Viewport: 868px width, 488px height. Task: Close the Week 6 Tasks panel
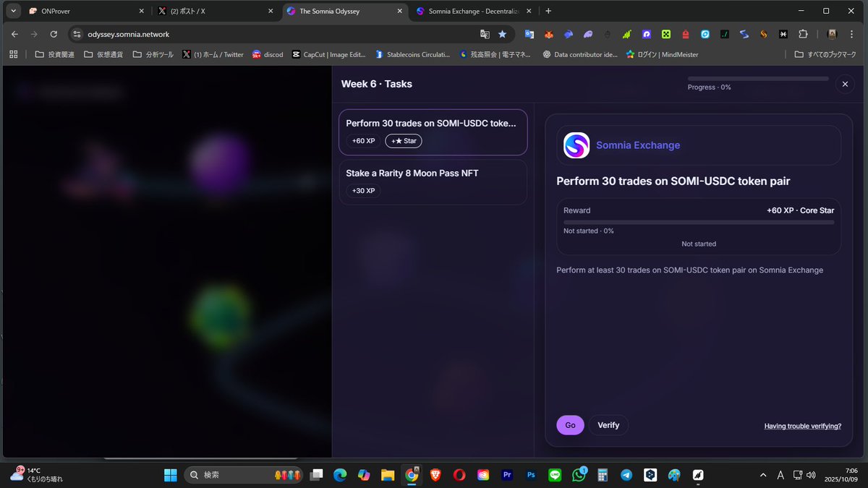coord(844,85)
